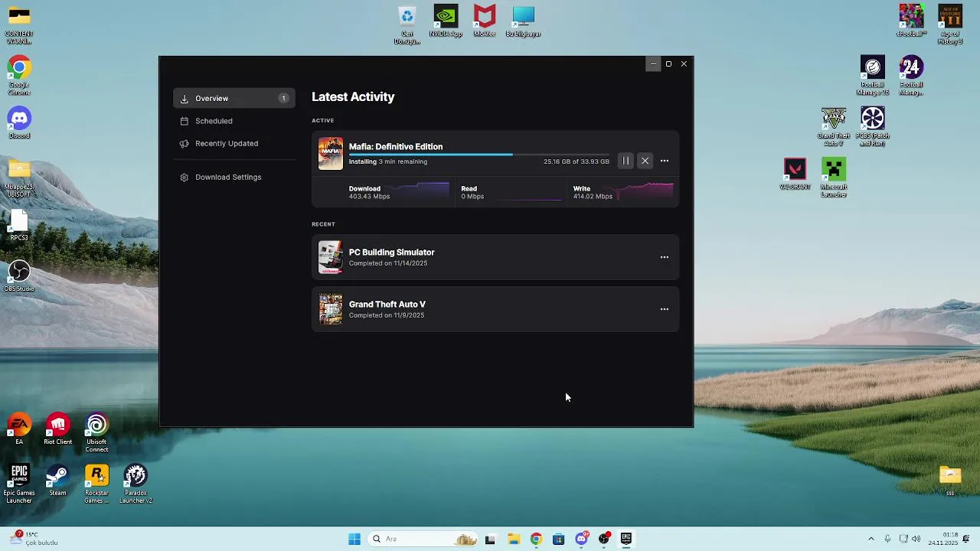Pause the Mafia: Definitive Edition install
This screenshot has height=551, width=980.
click(x=626, y=161)
